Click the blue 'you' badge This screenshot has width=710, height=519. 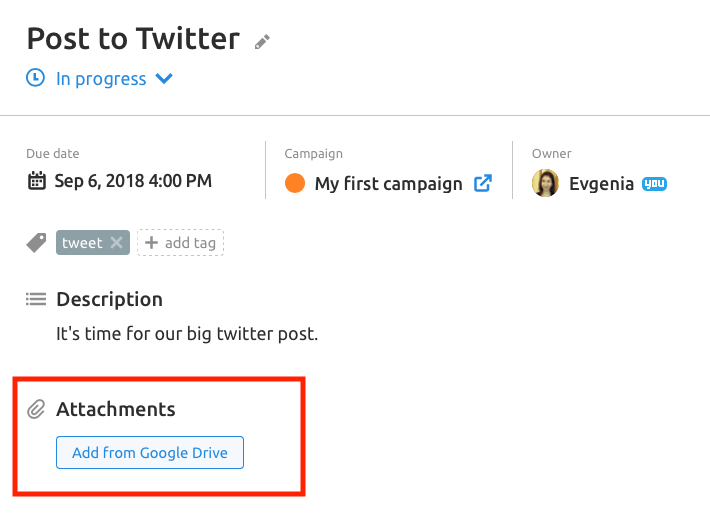(654, 184)
